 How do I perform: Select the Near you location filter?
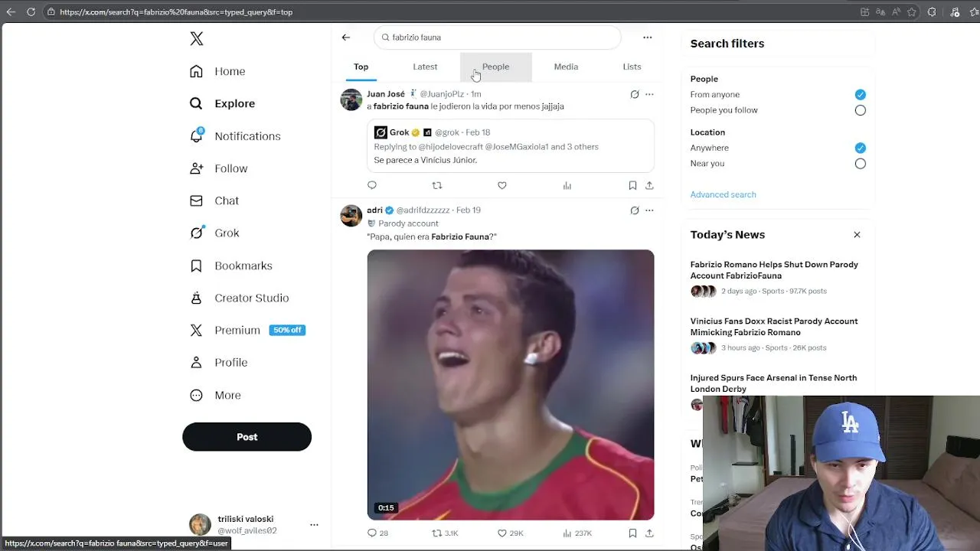861,164
